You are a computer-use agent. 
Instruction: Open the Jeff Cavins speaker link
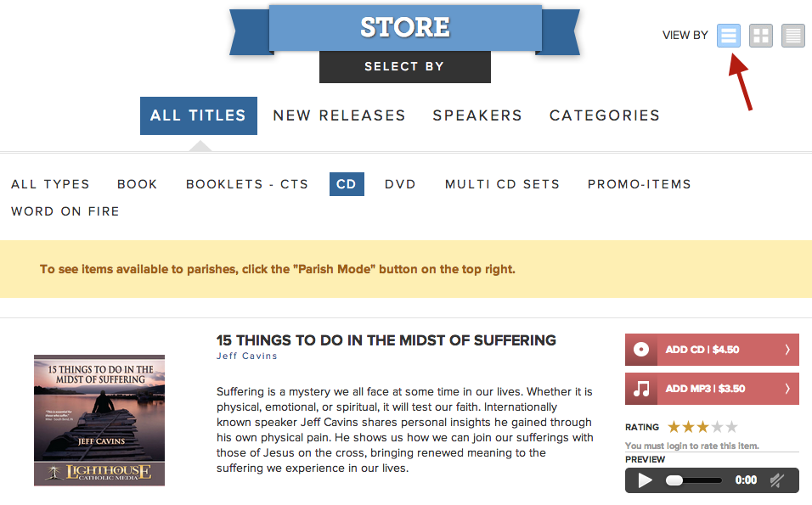(x=247, y=356)
